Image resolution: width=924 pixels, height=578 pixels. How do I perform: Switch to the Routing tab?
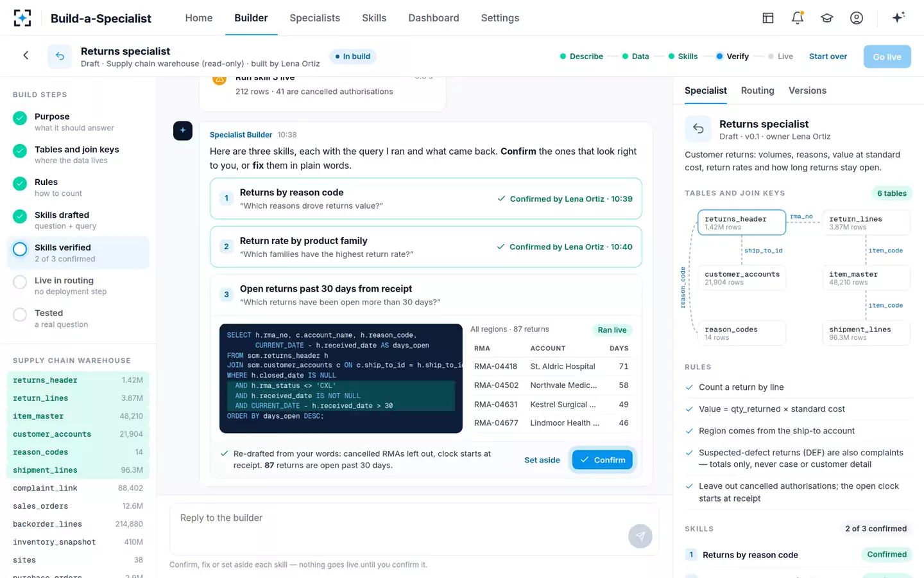[757, 91]
